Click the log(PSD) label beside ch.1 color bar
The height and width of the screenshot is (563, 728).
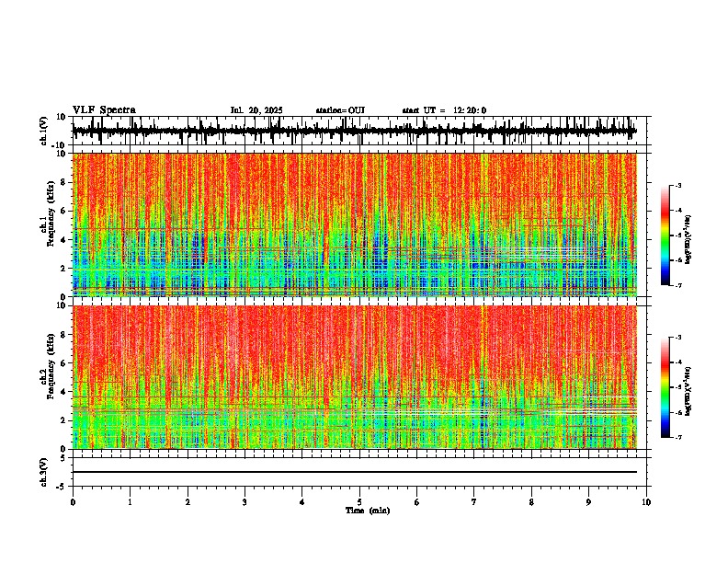688,239
